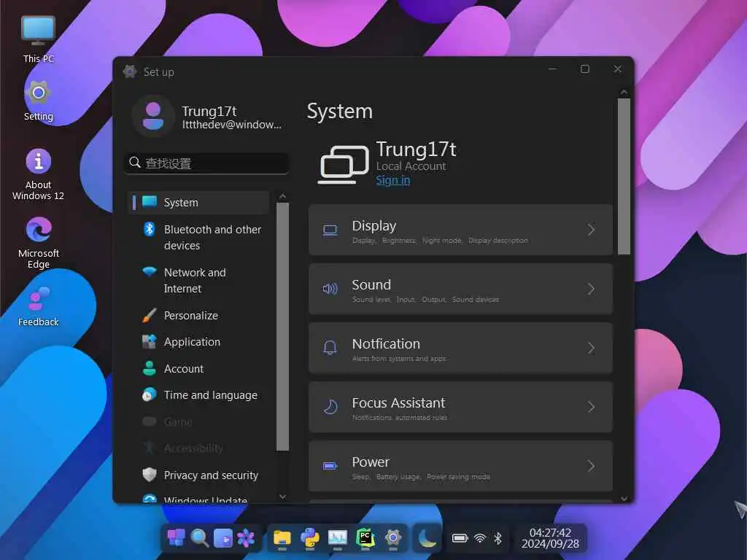Click the Notfication bell icon
Viewport: 747px width, 560px height.
click(x=330, y=348)
